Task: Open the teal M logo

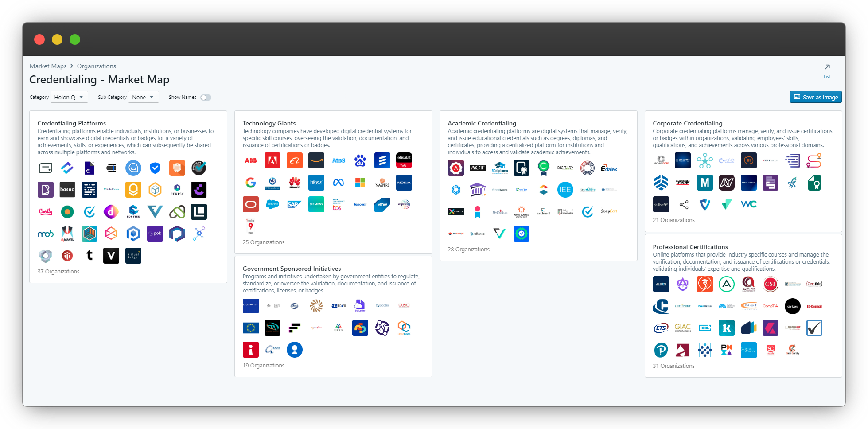Action: coord(705,183)
